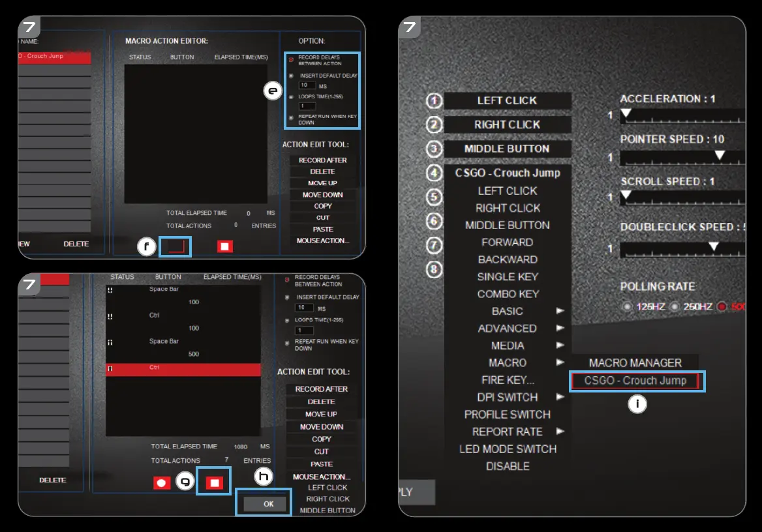Open MACRO MANAGER from the submenu

[x=635, y=362]
